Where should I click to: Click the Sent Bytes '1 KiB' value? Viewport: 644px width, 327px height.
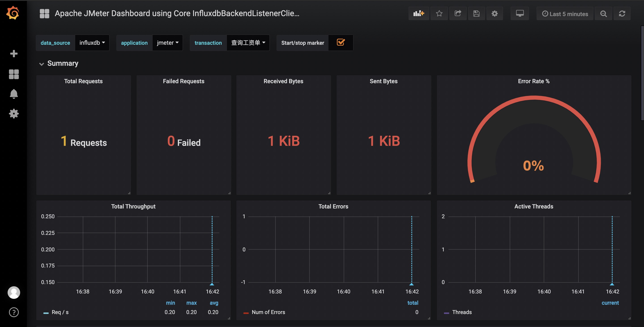pyautogui.click(x=384, y=141)
